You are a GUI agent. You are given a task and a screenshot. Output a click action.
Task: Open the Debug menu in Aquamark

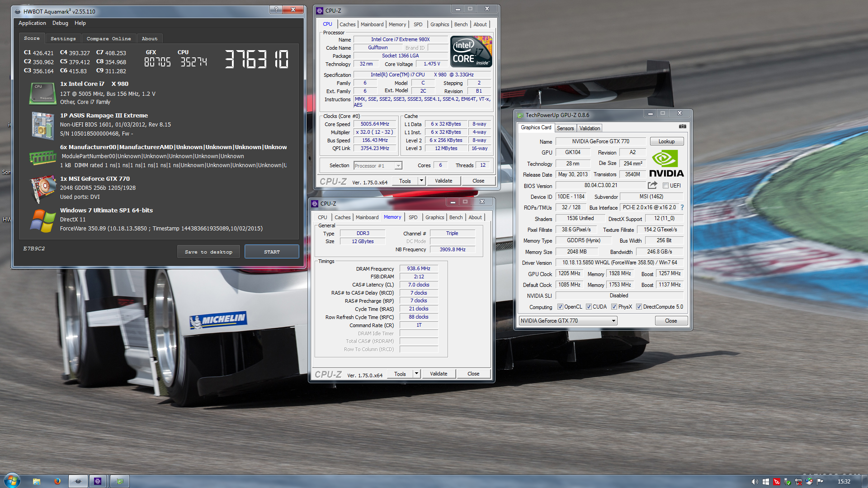(60, 23)
